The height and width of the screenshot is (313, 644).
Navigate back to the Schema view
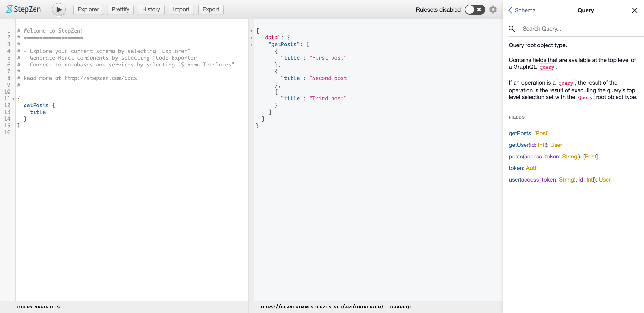point(522,10)
